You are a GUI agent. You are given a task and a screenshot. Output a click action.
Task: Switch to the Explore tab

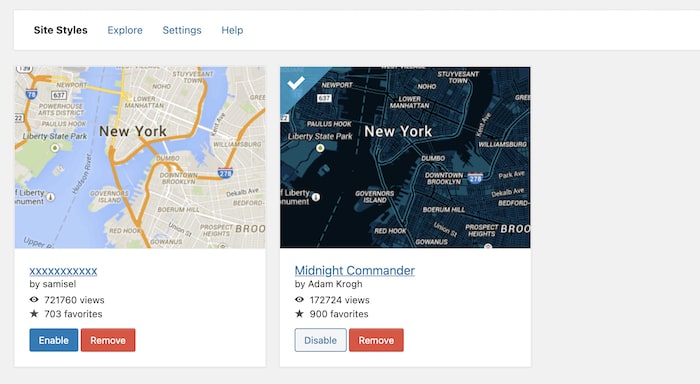(125, 30)
